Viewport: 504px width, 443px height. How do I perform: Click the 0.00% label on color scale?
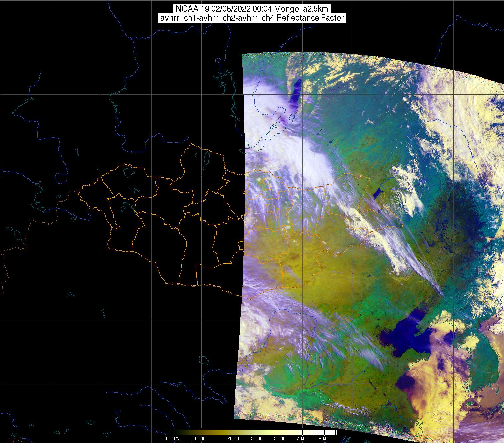click(172, 439)
